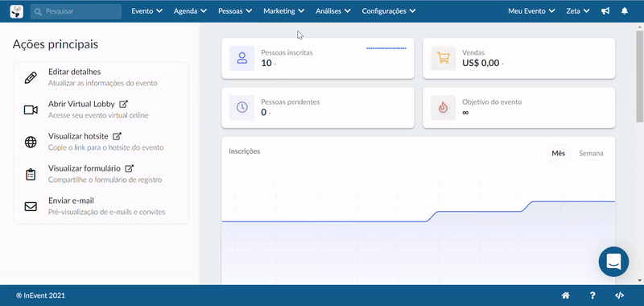The width and height of the screenshot is (644, 306).
Task: Click the code brackets icon in footer
Action: tap(619, 296)
